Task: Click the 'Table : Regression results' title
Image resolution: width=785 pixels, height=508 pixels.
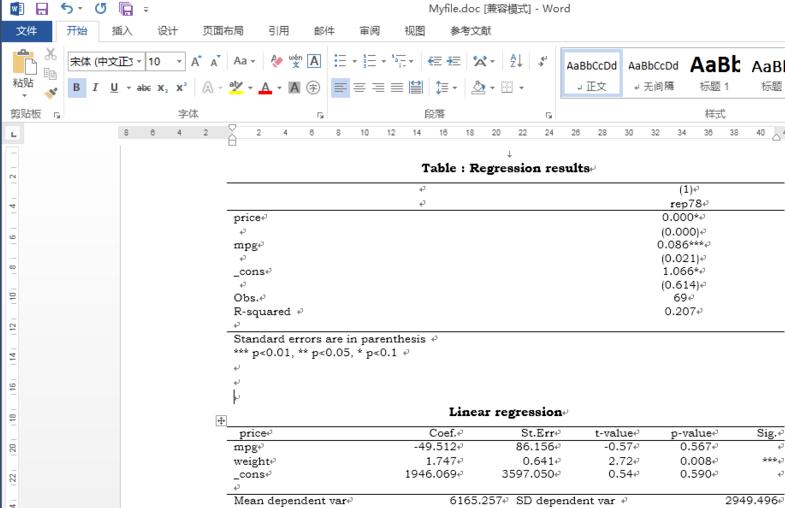Action: pos(506,168)
